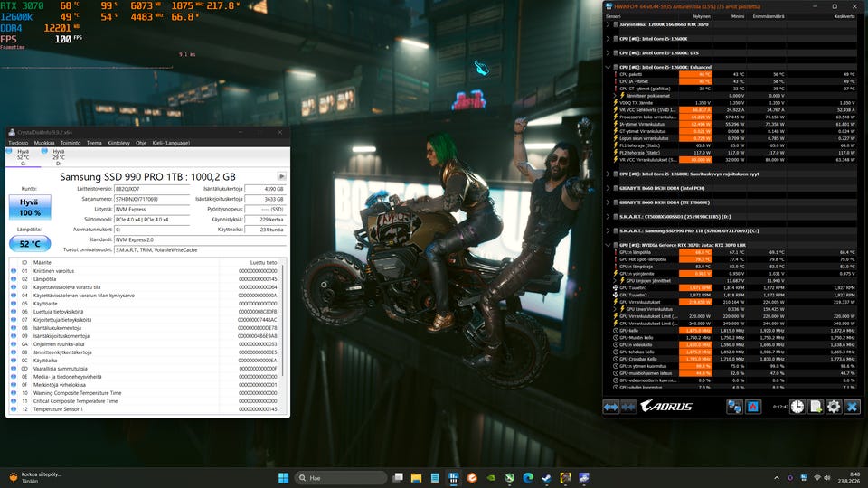The image size is (868, 488).
Task: Expand GPU Linjojen jännitteet sub-group
Action: pyautogui.click(x=615, y=280)
